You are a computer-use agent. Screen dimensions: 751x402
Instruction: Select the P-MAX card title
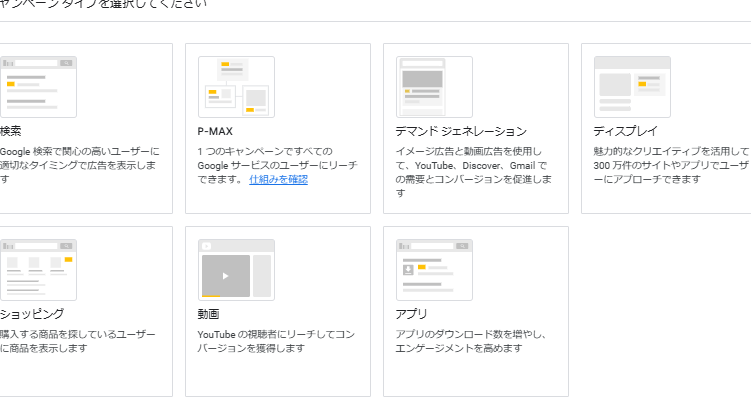[x=215, y=131]
